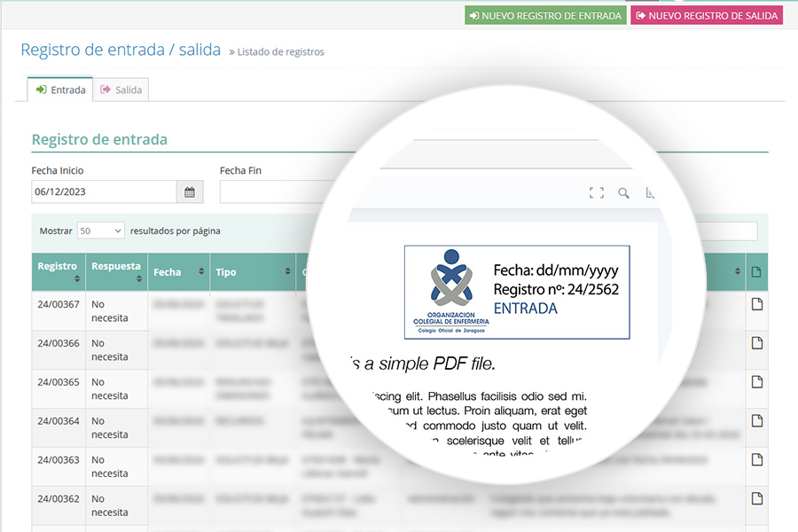Open the document for record 24/00367
This screenshot has width=798, height=532.
(757, 304)
